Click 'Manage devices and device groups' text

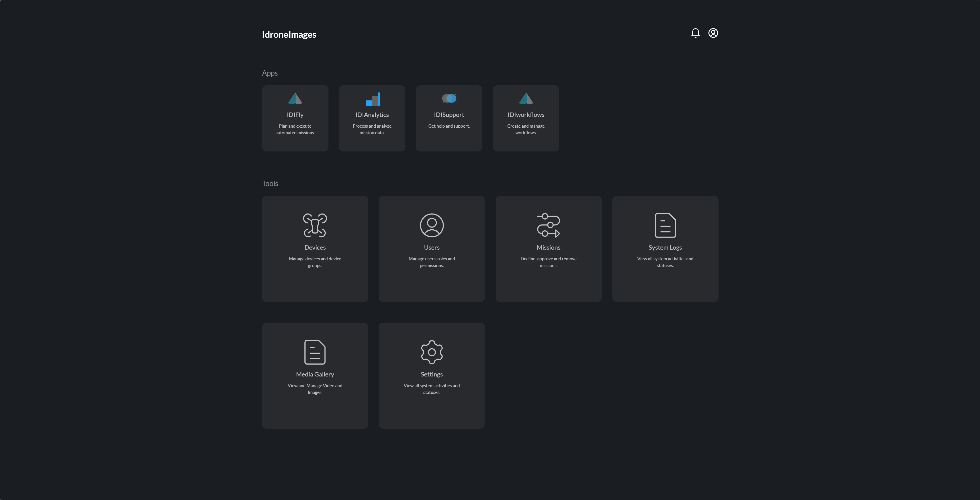tap(315, 262)
